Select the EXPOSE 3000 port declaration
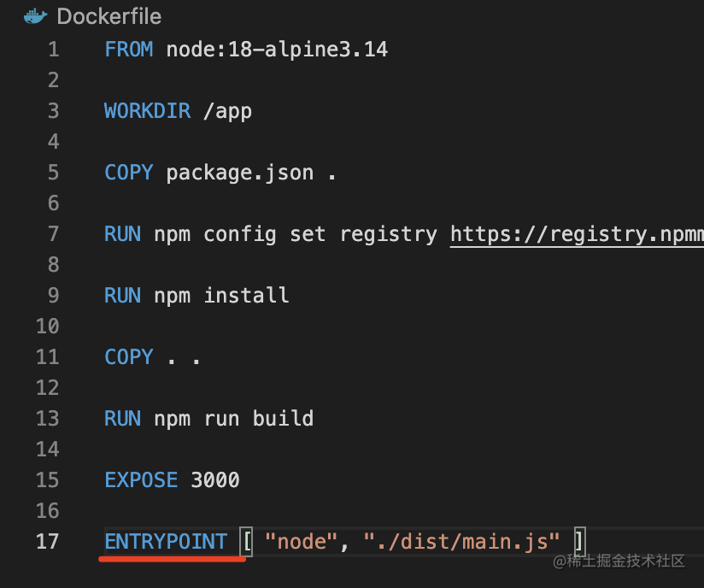704x588 pixels. [x=175, y=479]
